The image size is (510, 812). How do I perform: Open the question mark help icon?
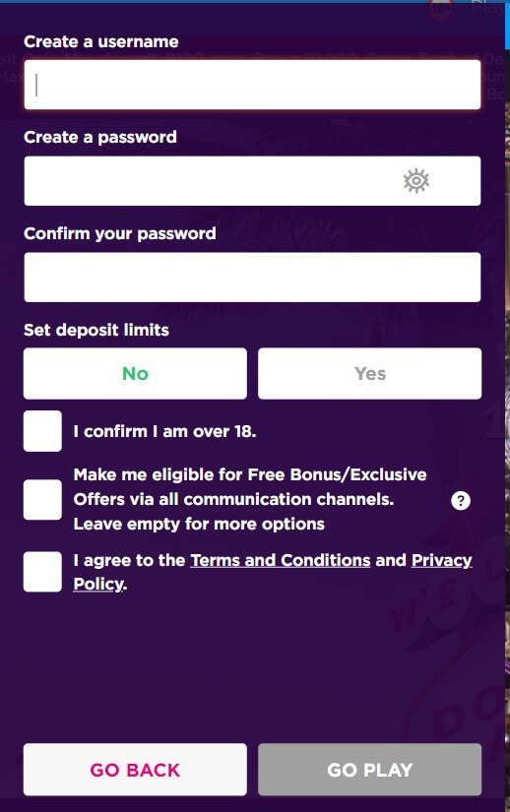(x=461, y=500)
